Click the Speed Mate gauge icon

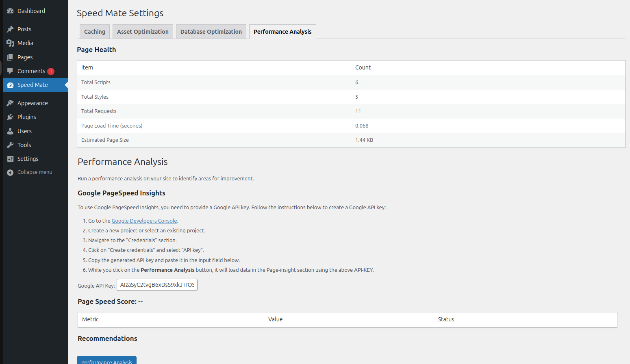tap(10, 85)
